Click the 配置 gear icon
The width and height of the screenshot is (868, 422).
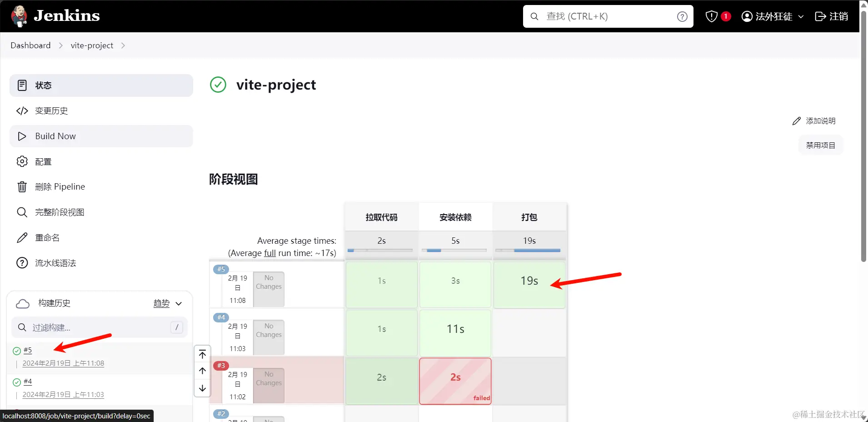click(22, 161)
